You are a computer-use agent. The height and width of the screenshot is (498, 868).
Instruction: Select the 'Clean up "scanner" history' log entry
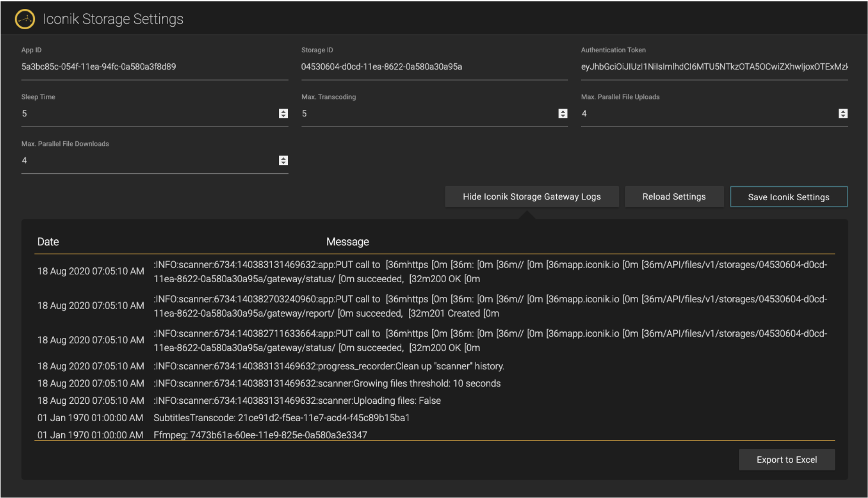[434, 366]
